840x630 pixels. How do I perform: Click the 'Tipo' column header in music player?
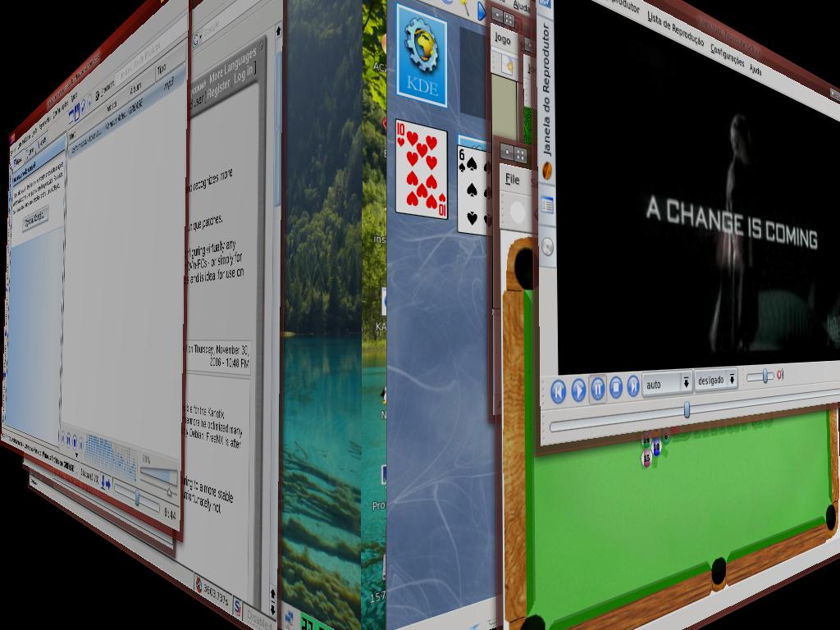(x=162, y=69)
